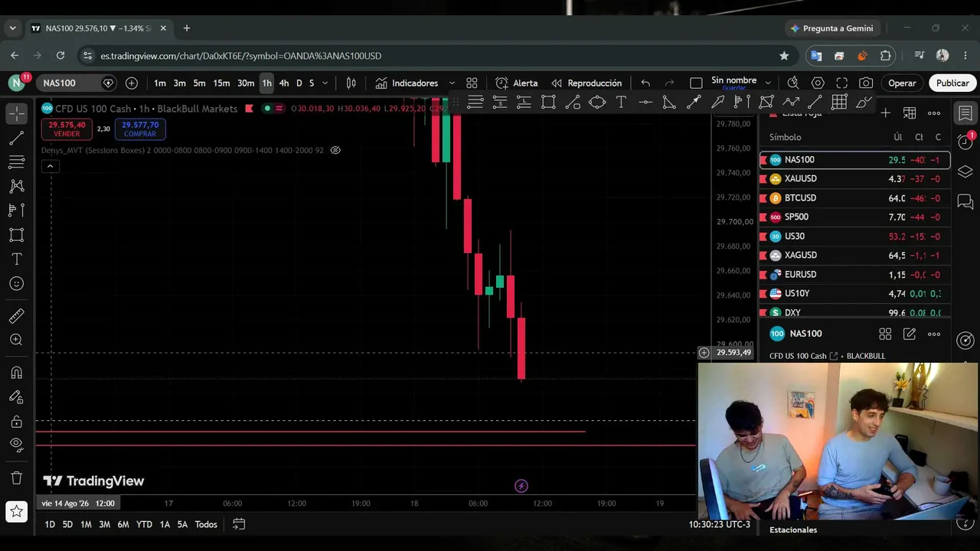980x551 pixels.
Task: Open the timezone clock 10:30:23 UTC-3
Action: [x=720, y=524]
